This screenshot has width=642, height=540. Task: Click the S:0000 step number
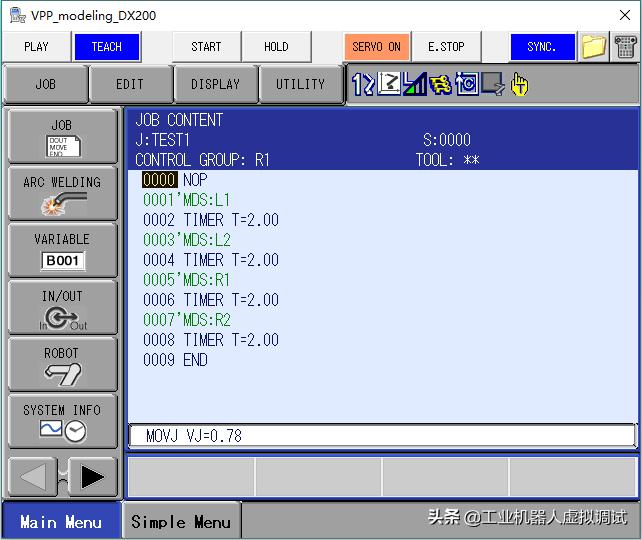(447, 140)
